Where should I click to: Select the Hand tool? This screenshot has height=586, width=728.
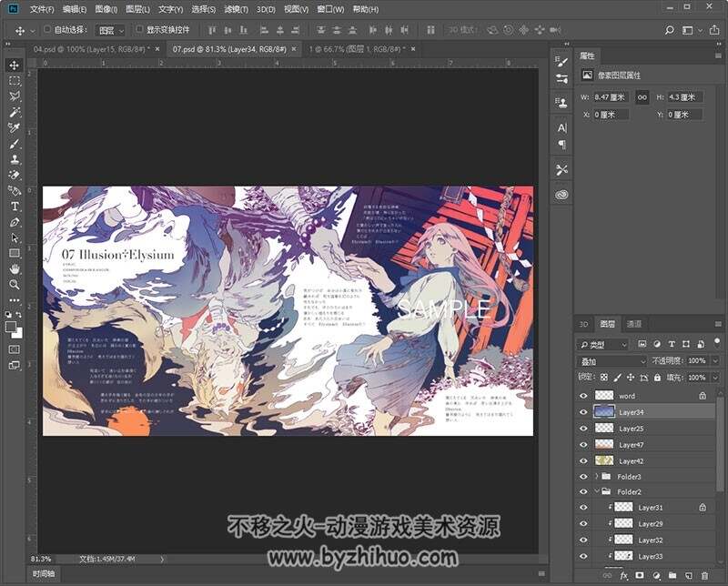pos(15,268)
